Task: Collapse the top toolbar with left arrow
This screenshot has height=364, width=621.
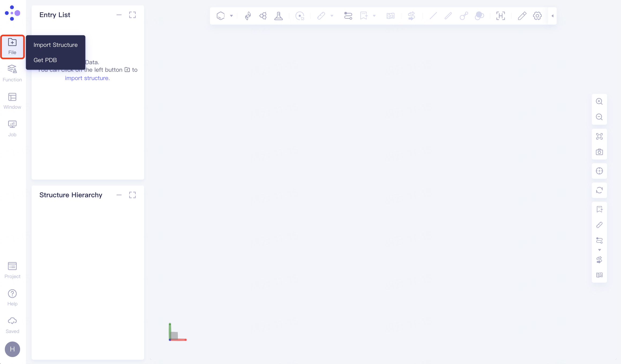Action: point(552,16)
